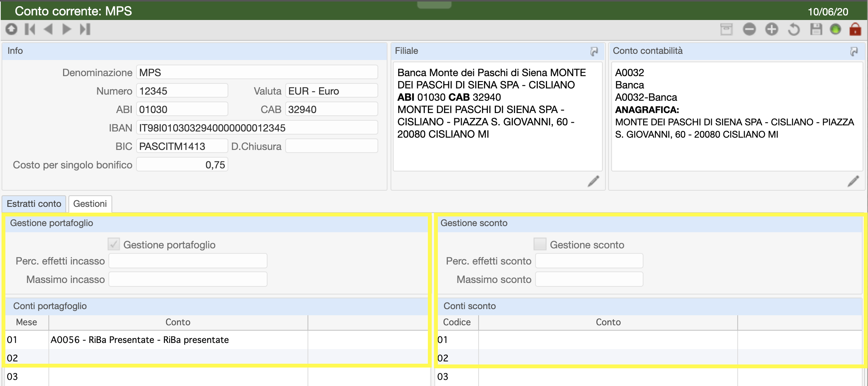Click the CAB field 32940

(332, 109)
